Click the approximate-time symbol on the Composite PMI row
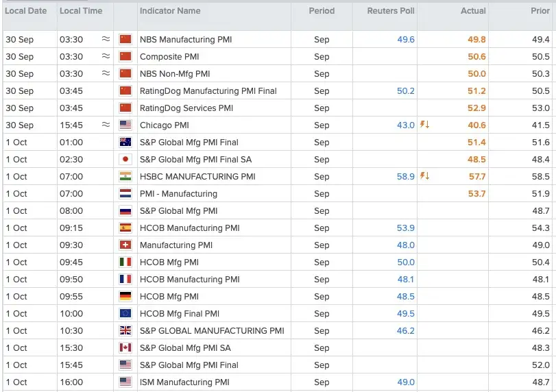 106,56
